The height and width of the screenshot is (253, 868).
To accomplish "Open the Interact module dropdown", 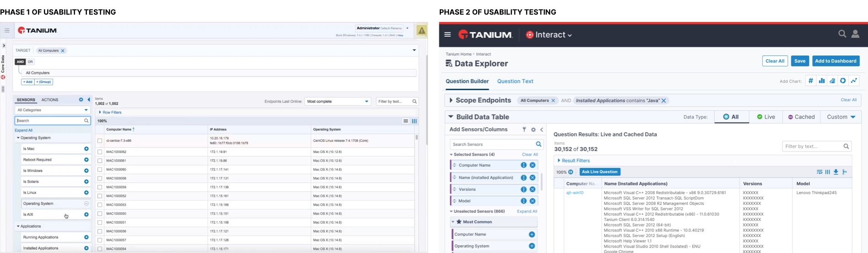I will point(549,35).
